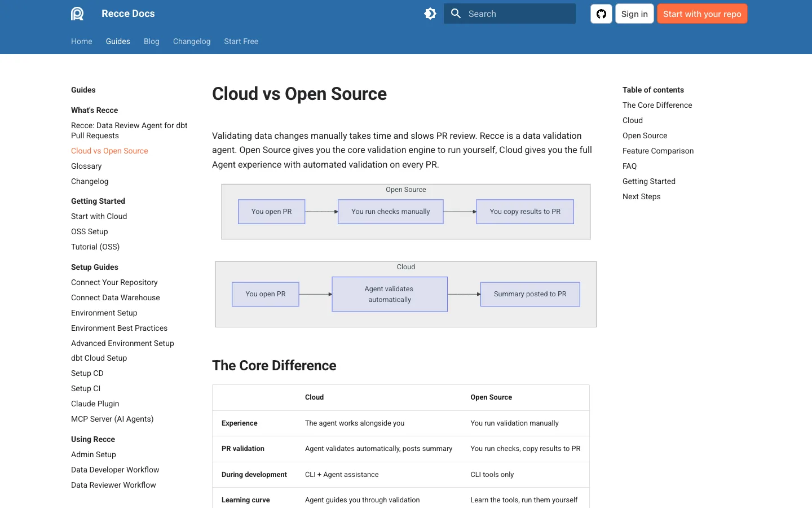Switch to the Blog tab
812x508 pixels.
152,41
